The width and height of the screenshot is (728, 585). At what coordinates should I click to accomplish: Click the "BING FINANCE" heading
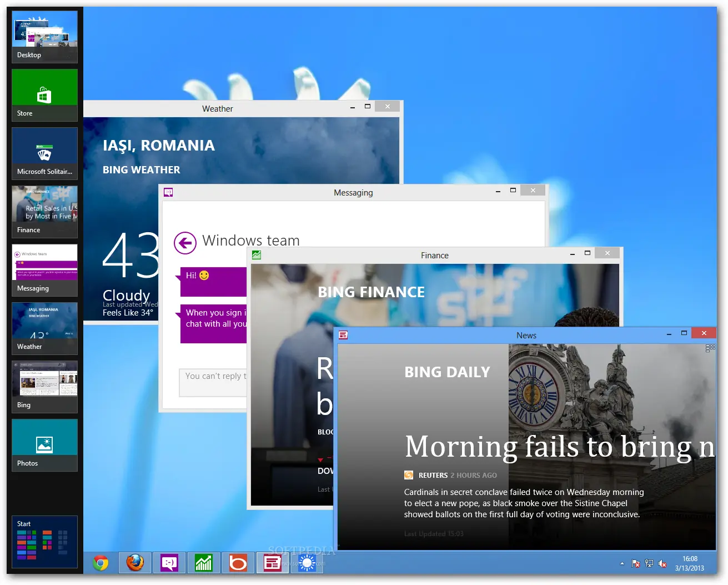coord(371,292)
